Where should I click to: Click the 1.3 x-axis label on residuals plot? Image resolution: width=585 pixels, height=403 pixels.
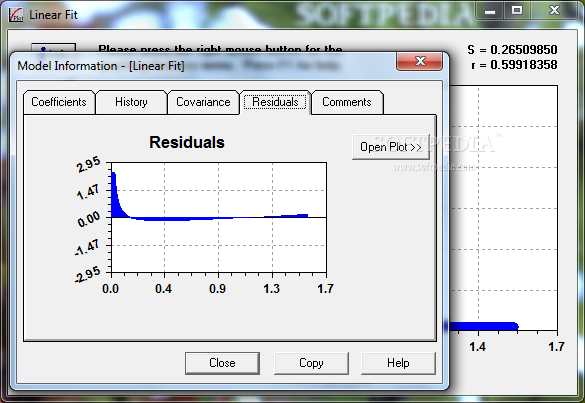(272, 288)
